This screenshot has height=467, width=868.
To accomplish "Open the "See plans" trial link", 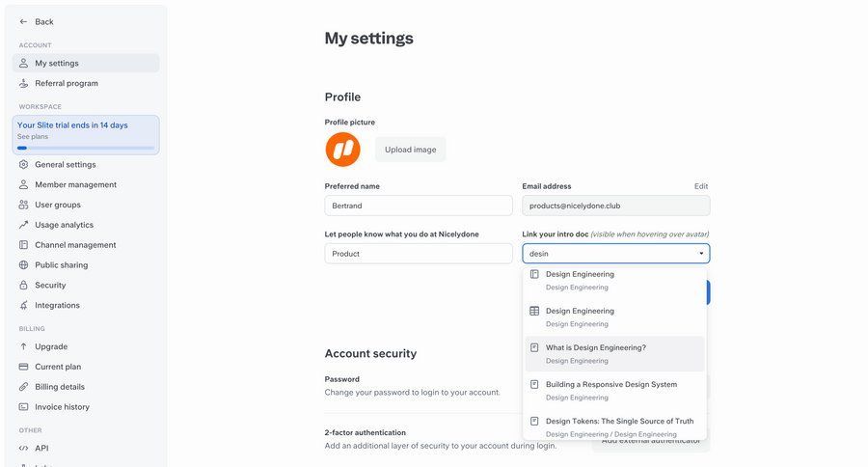I will tap(32, 137).
